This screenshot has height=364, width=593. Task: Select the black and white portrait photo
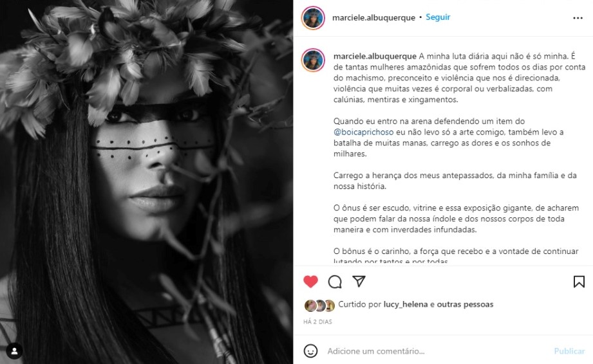146,182
